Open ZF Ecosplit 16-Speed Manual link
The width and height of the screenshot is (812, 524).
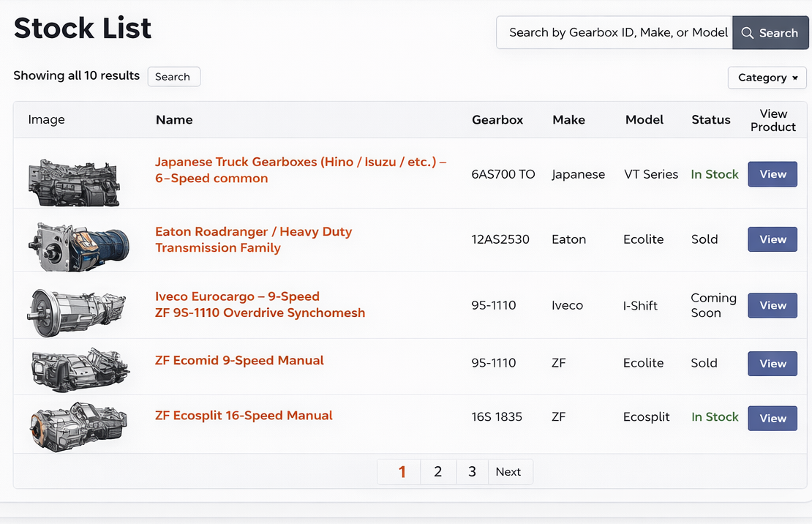(244, 415)
